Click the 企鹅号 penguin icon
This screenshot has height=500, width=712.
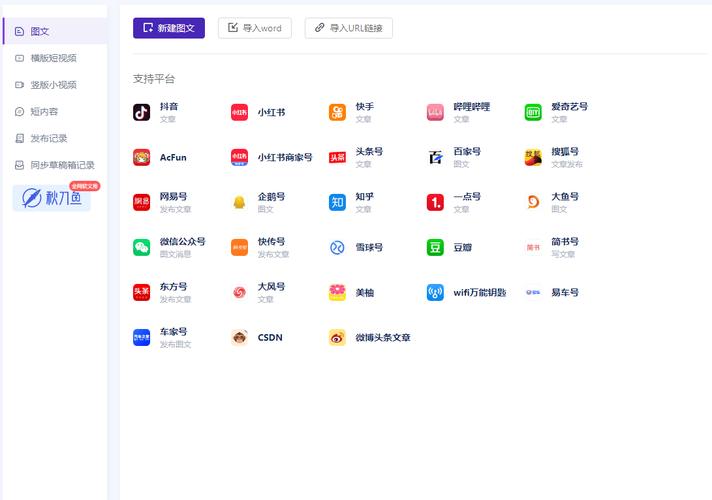point(239,202)
